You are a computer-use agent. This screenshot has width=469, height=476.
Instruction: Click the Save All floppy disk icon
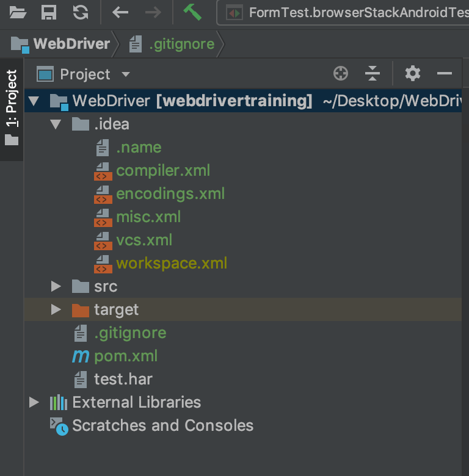tap(49, 12)
